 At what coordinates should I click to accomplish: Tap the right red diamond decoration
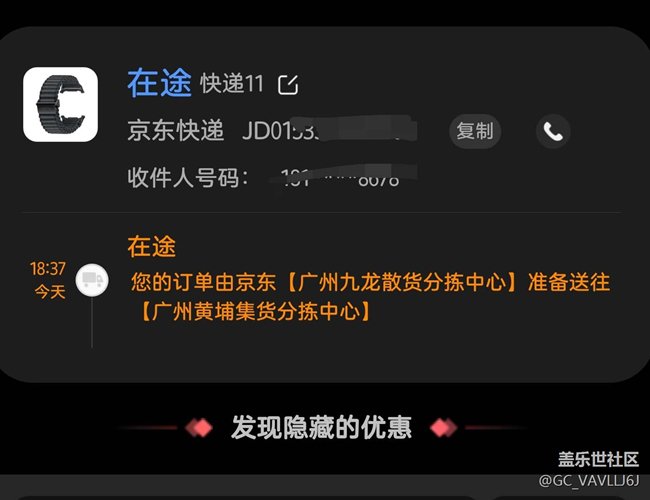[444, 428]
